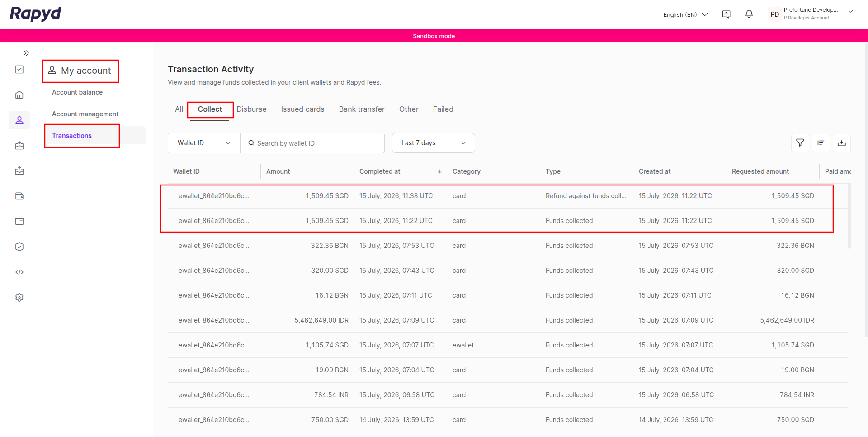Click the Amount column header

coord(278,171)
